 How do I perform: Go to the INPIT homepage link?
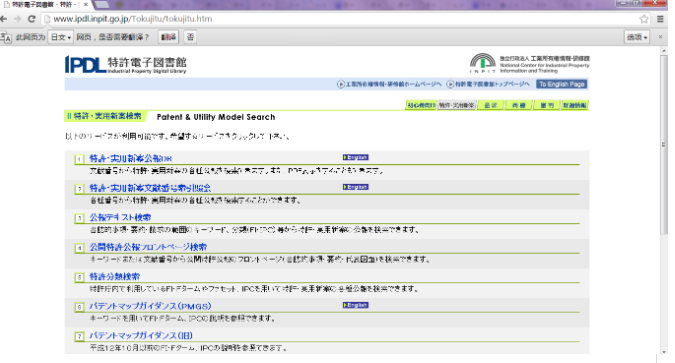coord(389,84)
